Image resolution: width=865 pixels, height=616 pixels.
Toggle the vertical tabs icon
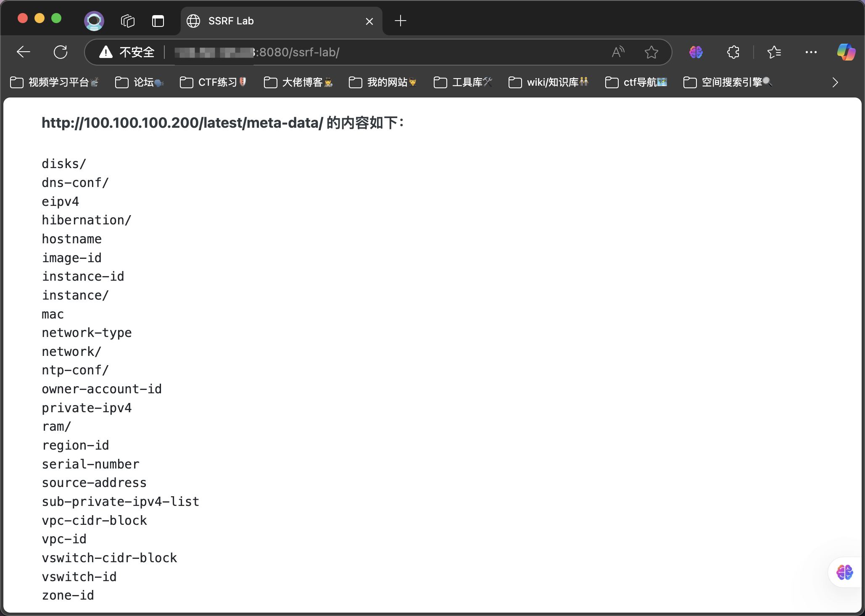158,21
